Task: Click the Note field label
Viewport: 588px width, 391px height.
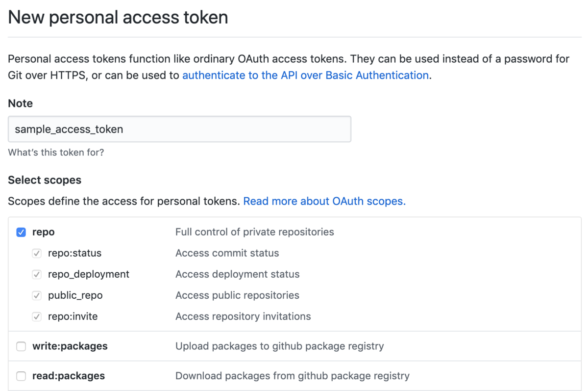Action: pos(21,104)
